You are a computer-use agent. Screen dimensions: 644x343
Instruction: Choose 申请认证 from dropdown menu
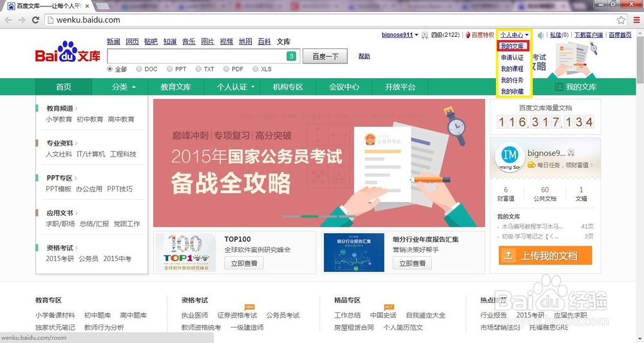tap(512, 57)
